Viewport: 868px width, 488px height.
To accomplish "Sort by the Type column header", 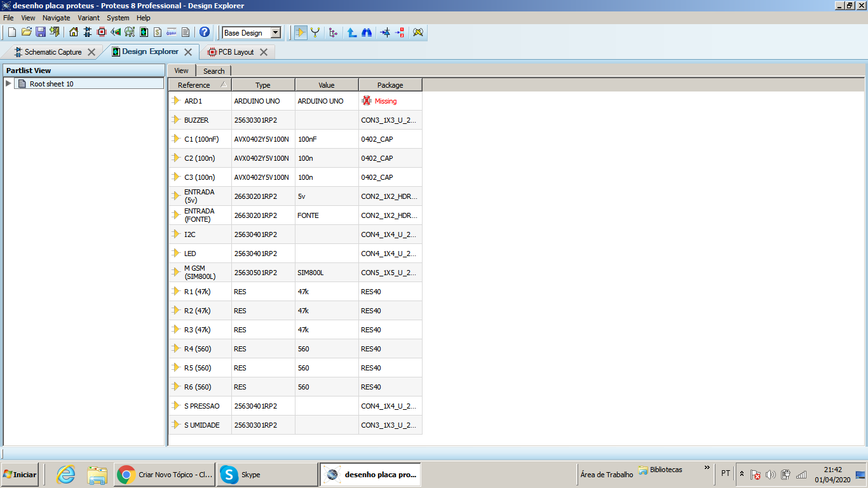I will pyautogui.click(x=263, y=85).
